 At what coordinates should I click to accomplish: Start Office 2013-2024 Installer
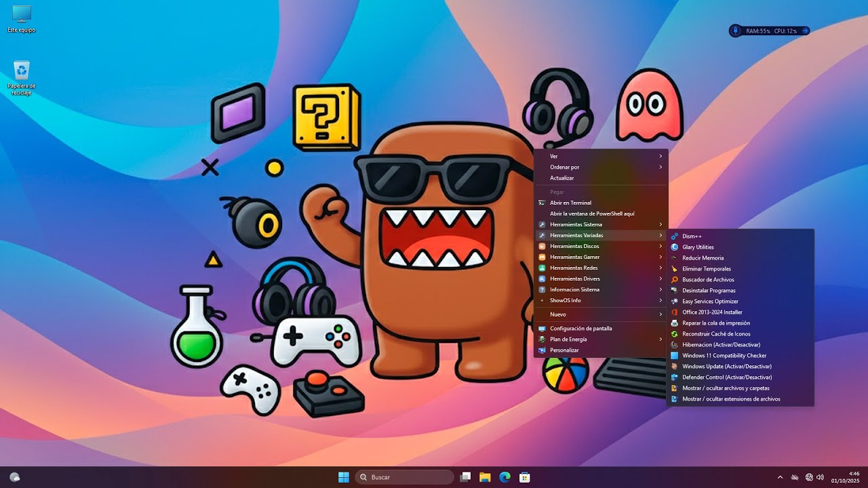(x=741, y=312)
